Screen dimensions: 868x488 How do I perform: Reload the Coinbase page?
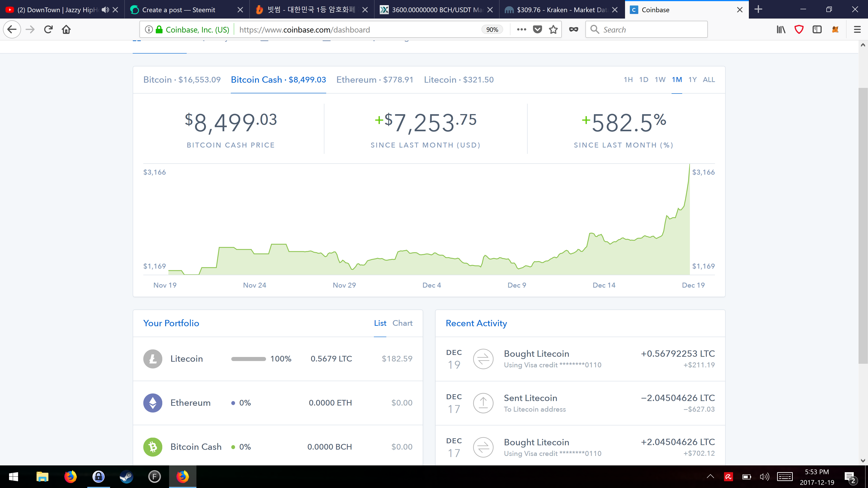coord(48,30)
